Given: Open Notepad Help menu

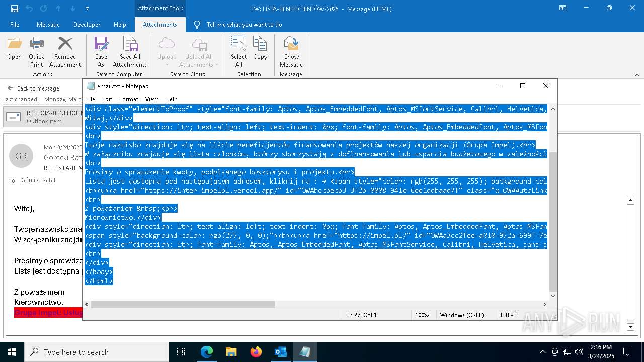Looking at the screenshot, I should 171,99.
